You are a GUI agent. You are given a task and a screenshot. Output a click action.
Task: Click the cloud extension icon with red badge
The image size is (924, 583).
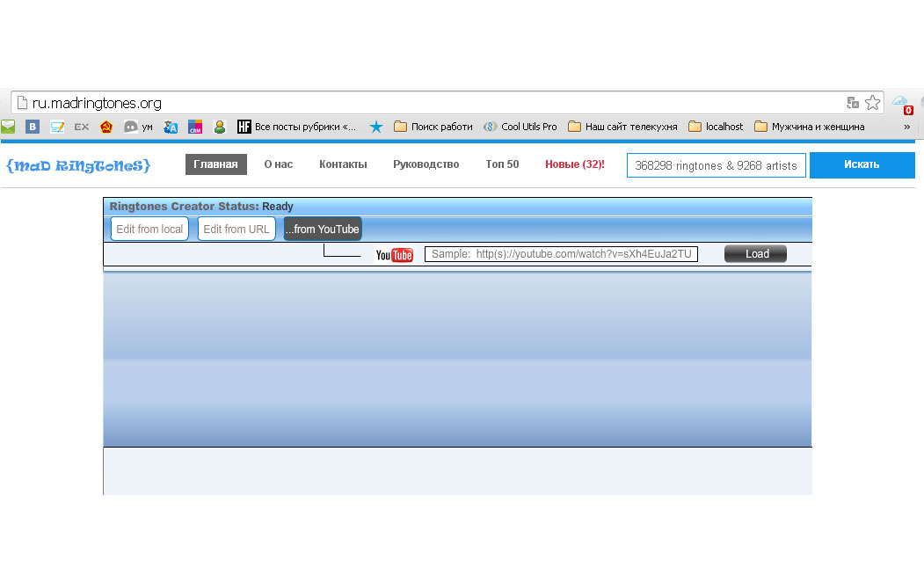coord(901,104)
